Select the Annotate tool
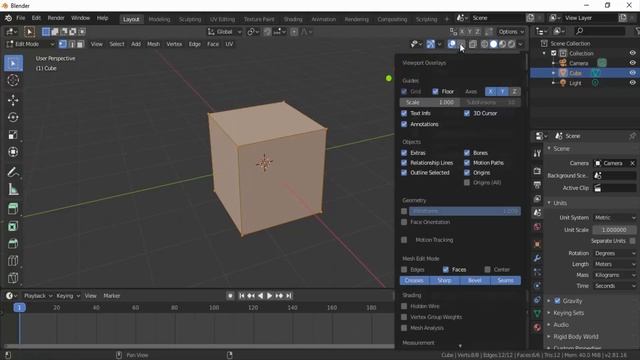640x360 pixels. [13, 172]
